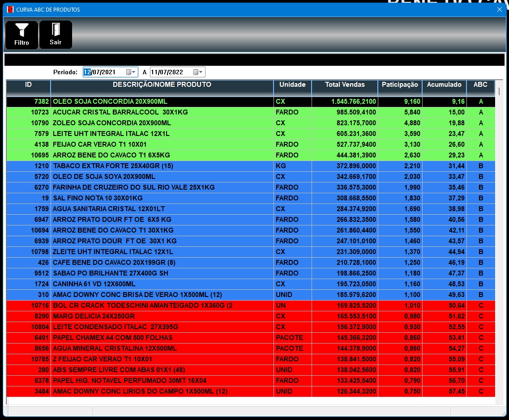Close the Curva ABC de Produtos window
509x420 pixels.
[x=499, y=9]
